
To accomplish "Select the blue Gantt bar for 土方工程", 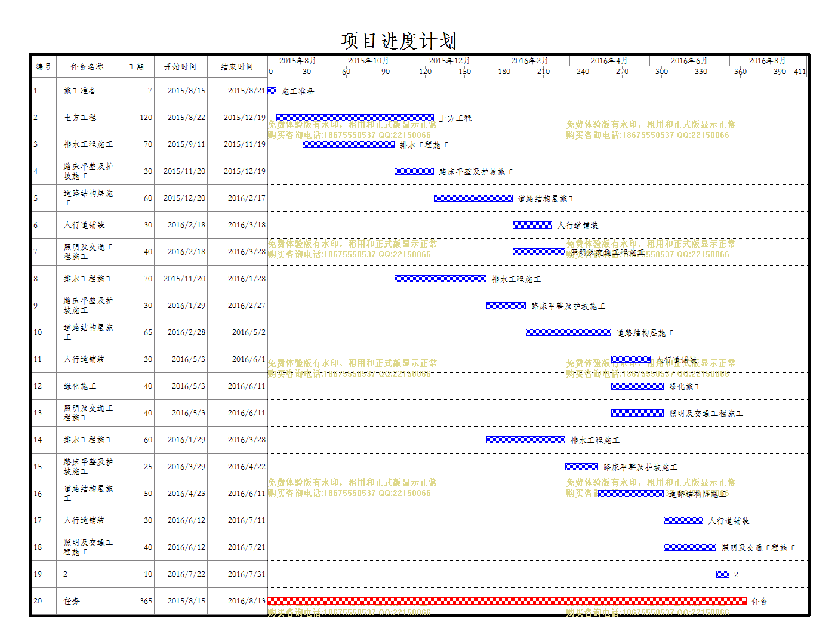I will tap(355, 118).
